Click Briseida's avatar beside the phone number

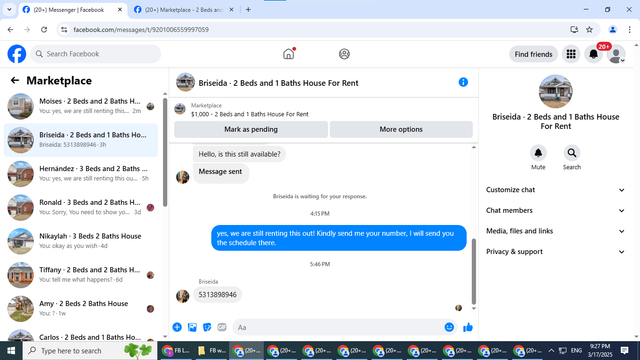coord(182,296)
